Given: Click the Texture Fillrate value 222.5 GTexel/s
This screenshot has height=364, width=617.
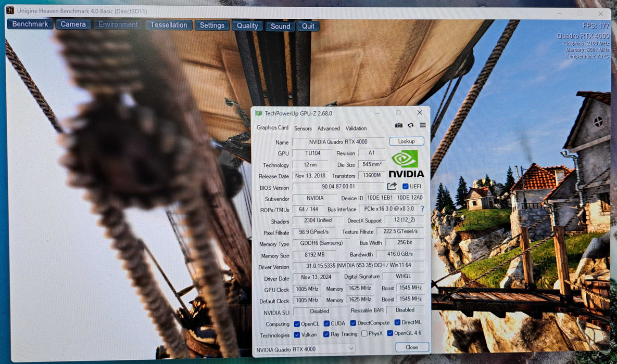Looking at the screenshot, I should (x=400, y=231).
